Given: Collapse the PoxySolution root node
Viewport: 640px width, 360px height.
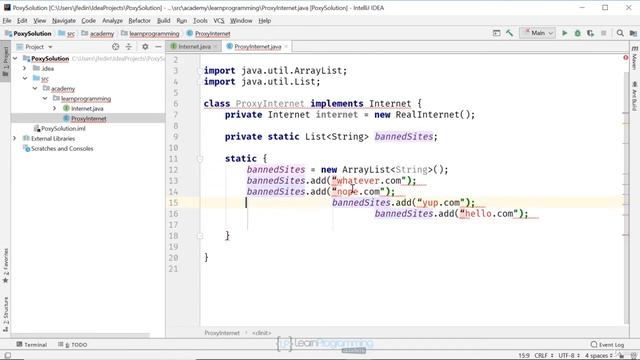Looking at the screenshot, I should (15, 59).
